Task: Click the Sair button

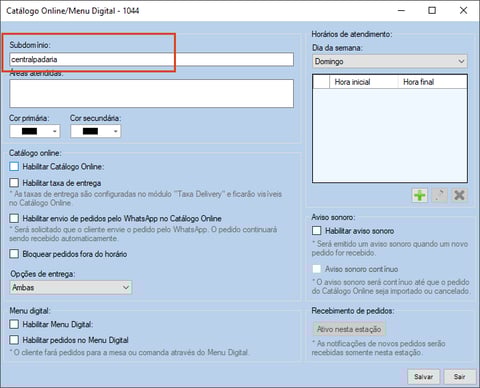Action: click(x=460, y=377)
